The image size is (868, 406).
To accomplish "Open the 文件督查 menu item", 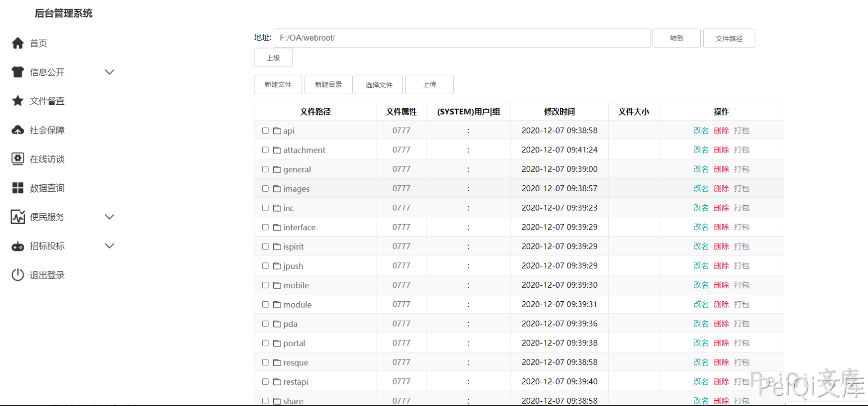I will 47,101.
